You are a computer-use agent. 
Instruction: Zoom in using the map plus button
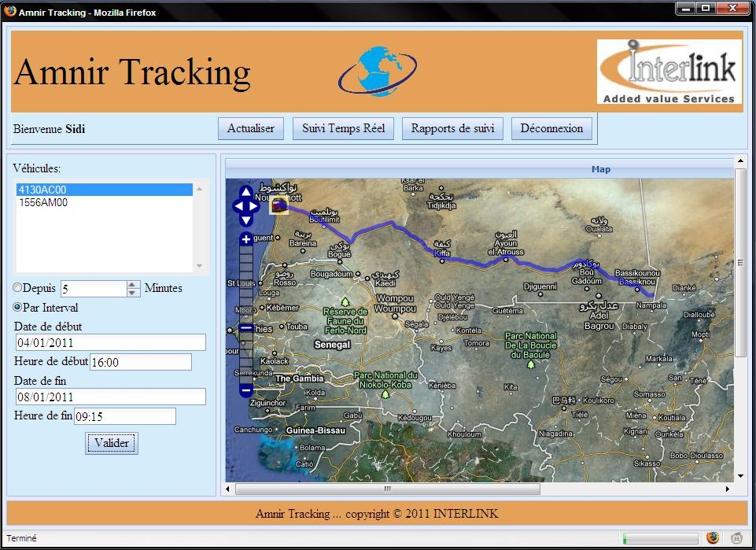pyautogui.click(x=246, y=239)
